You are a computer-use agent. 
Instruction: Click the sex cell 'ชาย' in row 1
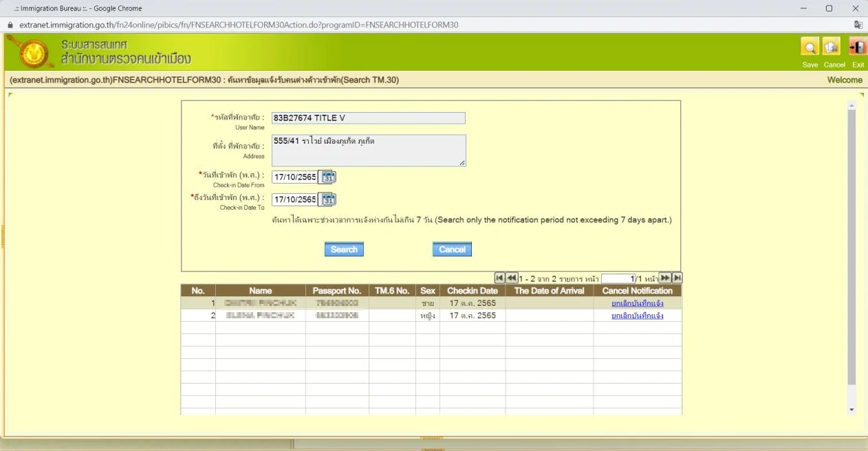pos(428,303)
